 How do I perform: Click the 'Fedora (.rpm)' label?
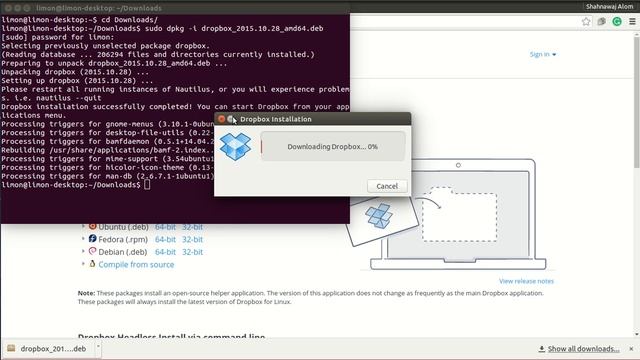(x=123, y=240)
